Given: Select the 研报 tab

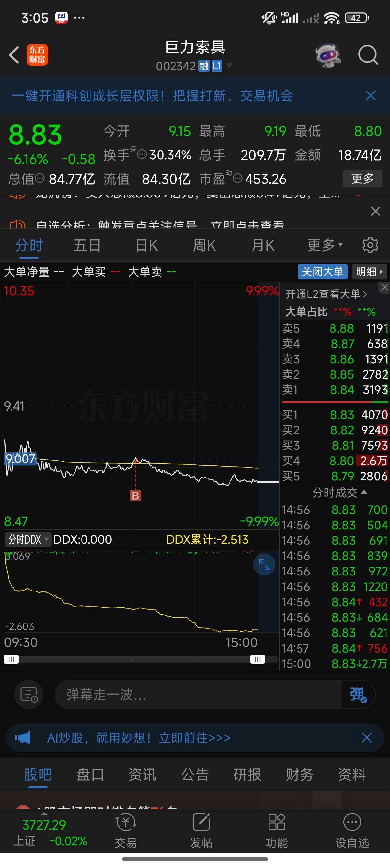Looking at the screenshot, I should (247, 775).
